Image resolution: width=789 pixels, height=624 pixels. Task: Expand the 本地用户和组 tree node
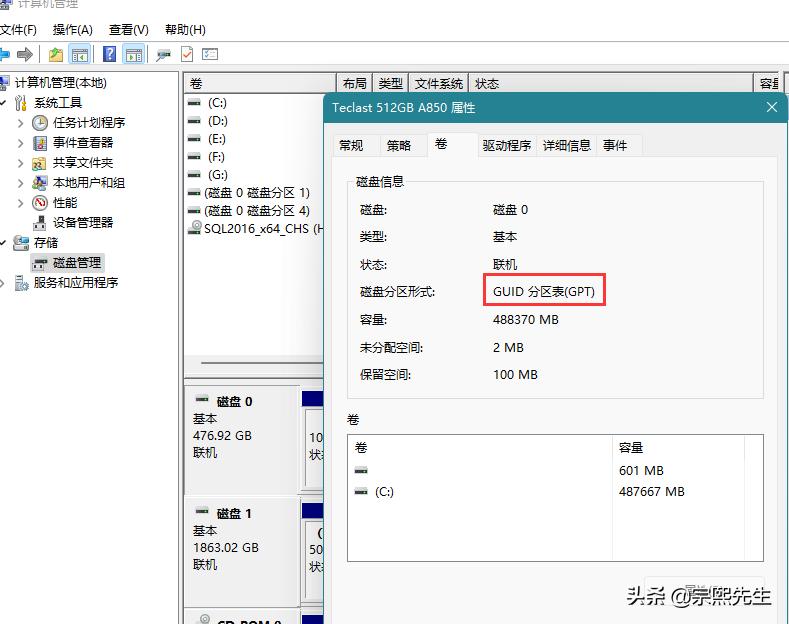point(20,183)
